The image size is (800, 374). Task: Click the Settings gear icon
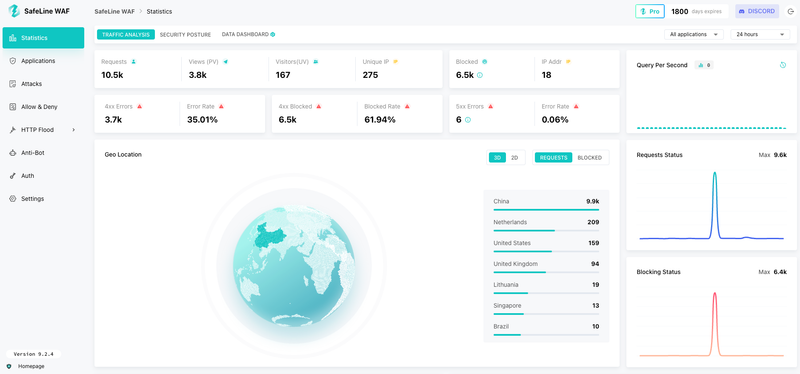pos(13,198)
